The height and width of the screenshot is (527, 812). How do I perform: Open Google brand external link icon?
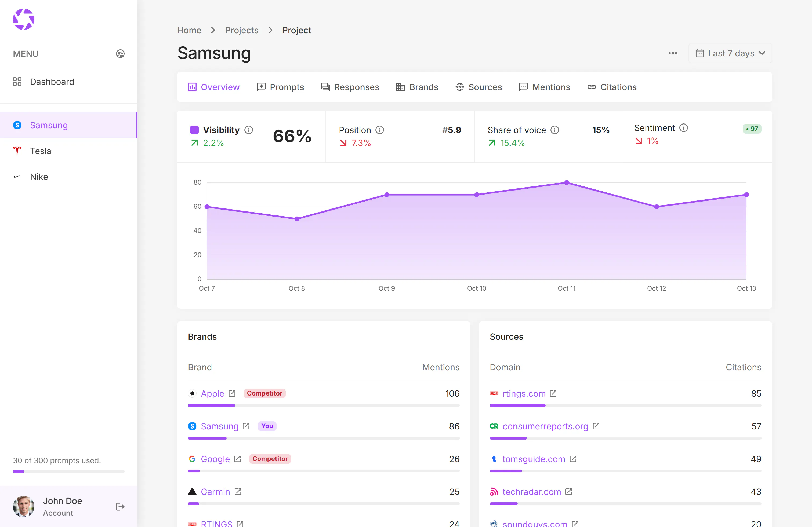pos(237,459)
